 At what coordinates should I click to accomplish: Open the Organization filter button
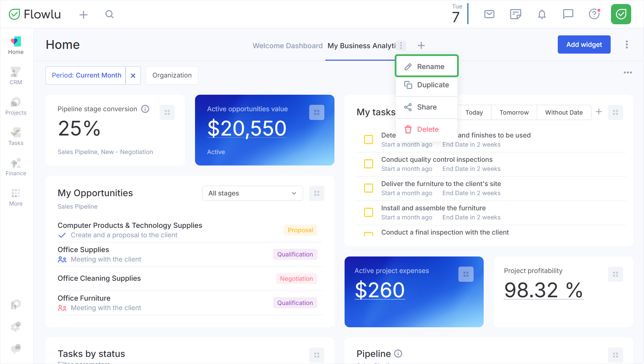coord(172,75)
